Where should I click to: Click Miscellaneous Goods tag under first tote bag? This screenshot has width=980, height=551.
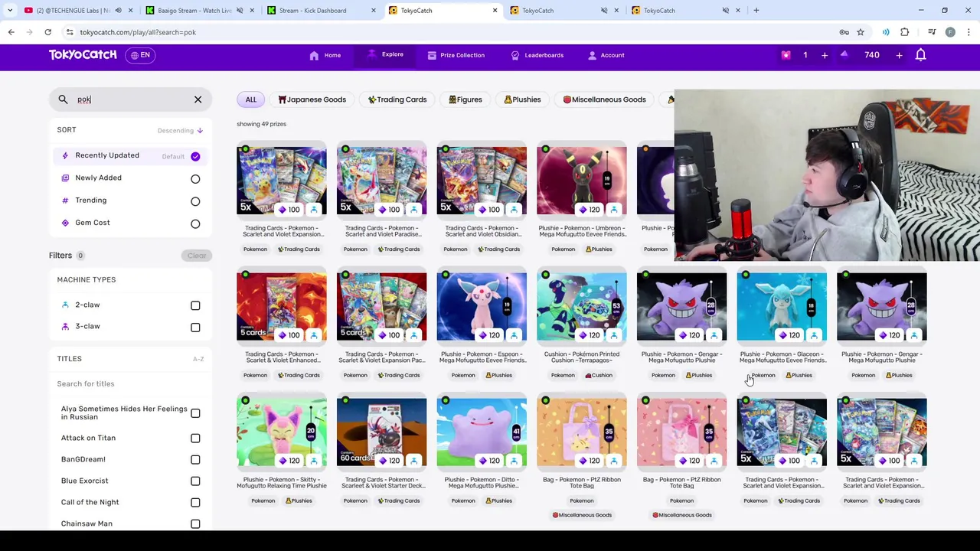pyautogui.click(x=582, y=515)
